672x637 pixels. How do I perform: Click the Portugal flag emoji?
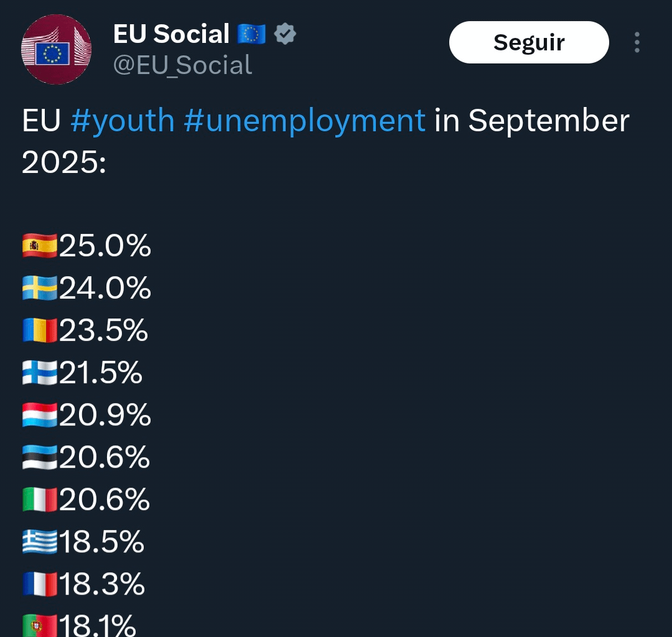(x=40, y=625)
